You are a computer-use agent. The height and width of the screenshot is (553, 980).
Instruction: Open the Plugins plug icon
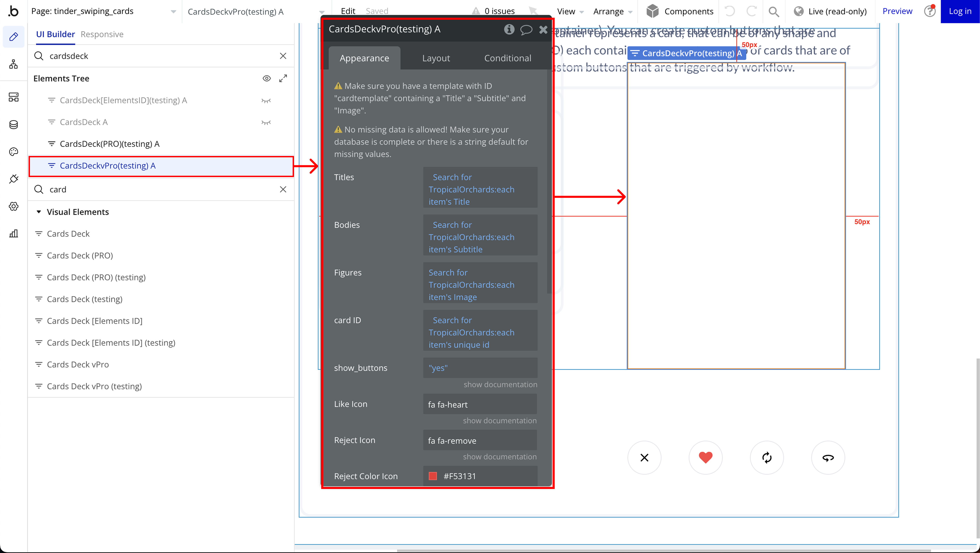point(14,179)
